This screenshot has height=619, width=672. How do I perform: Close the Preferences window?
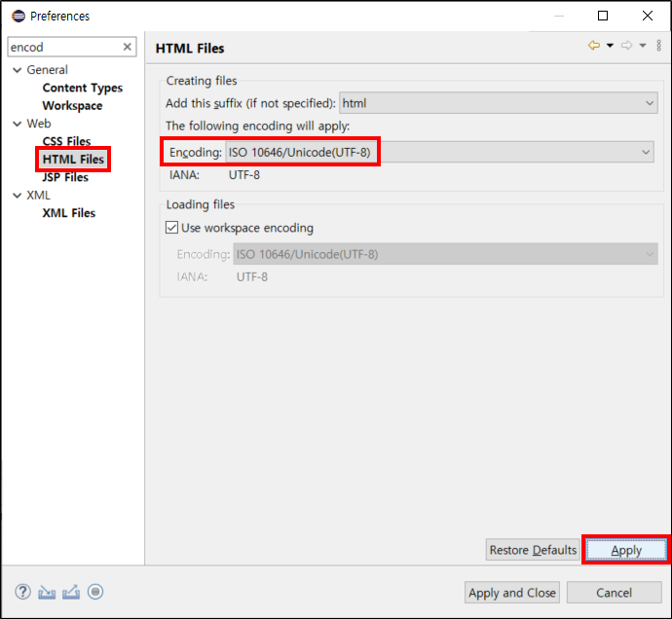pos(648,16)
